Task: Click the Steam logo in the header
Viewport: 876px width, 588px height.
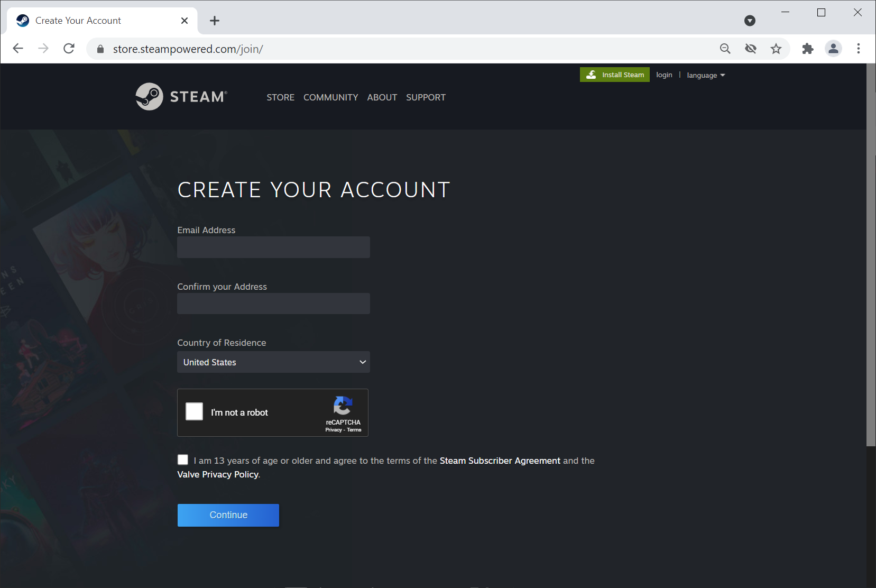Action: click(x=181, y=97)
